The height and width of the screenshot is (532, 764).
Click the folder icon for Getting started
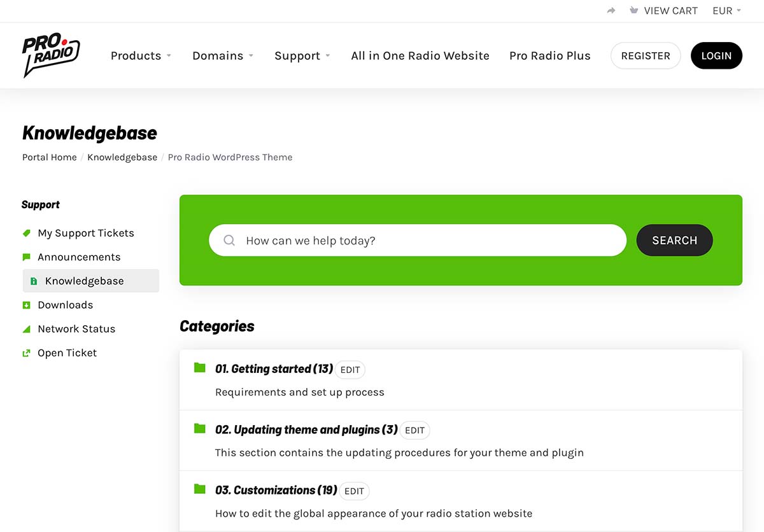point(200,368)
